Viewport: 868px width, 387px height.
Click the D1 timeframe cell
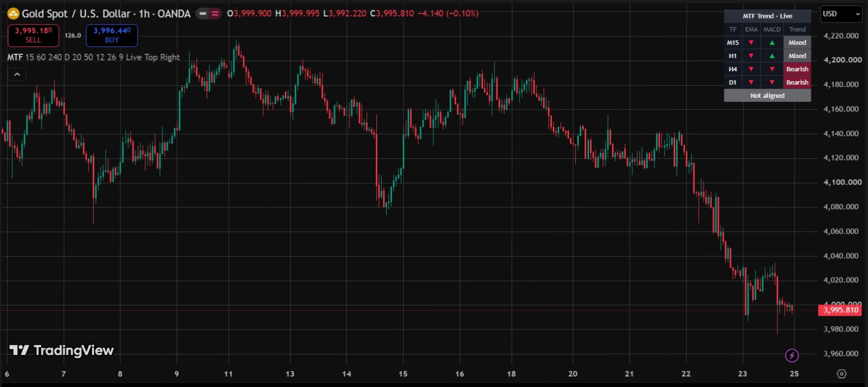point(733,83)
